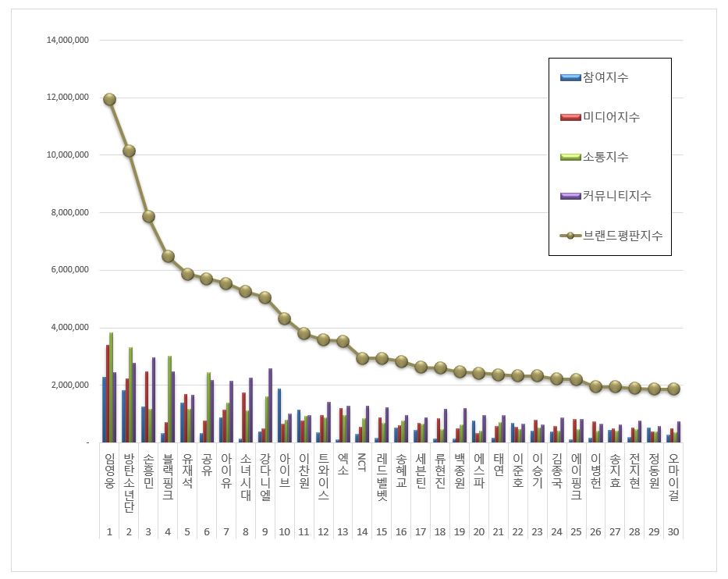Select the 태연 category label
This screenshot has height=579, width=728.
tap(499, 465)
